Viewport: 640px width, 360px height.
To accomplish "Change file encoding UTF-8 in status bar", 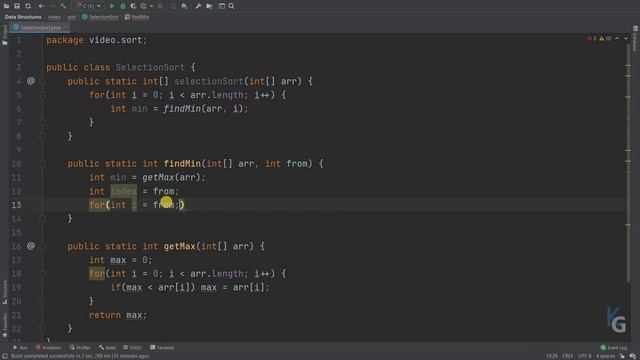I will pyautogui.click(x=584, y=356).
